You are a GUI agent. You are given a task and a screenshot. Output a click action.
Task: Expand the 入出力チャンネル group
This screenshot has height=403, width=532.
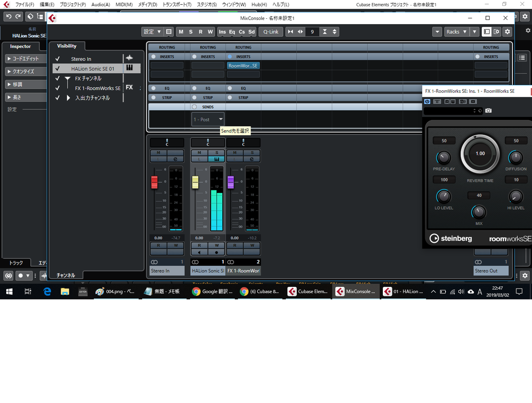(68, 98)
